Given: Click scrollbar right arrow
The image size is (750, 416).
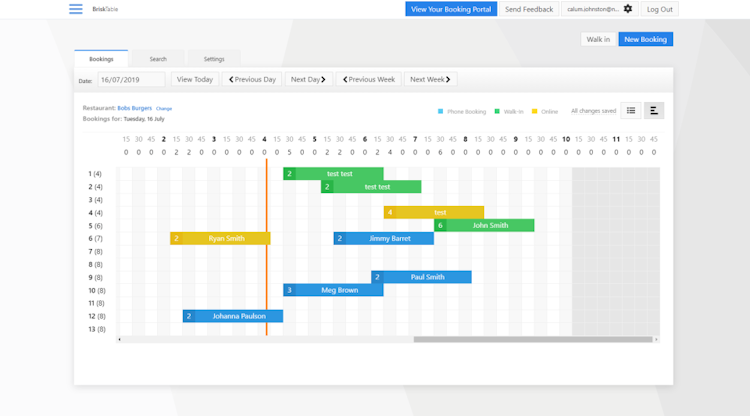Looking at the screenshot, I should (x=656, y=339).
